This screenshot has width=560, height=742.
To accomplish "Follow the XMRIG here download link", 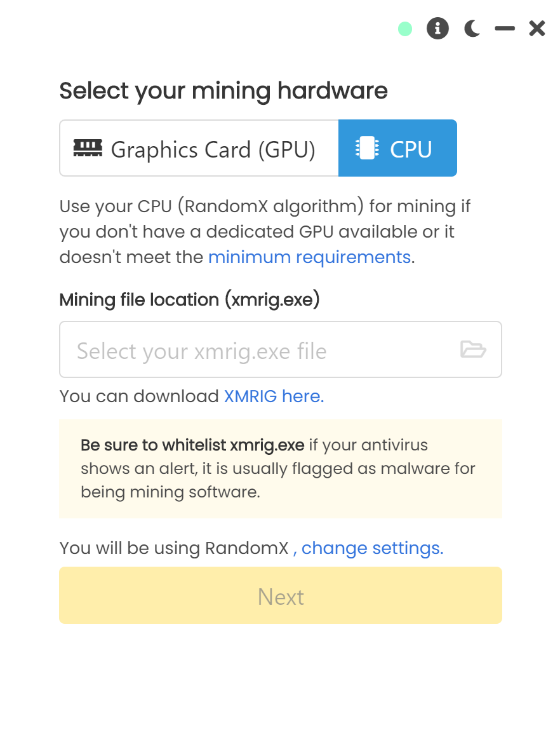I will point(274,396).
